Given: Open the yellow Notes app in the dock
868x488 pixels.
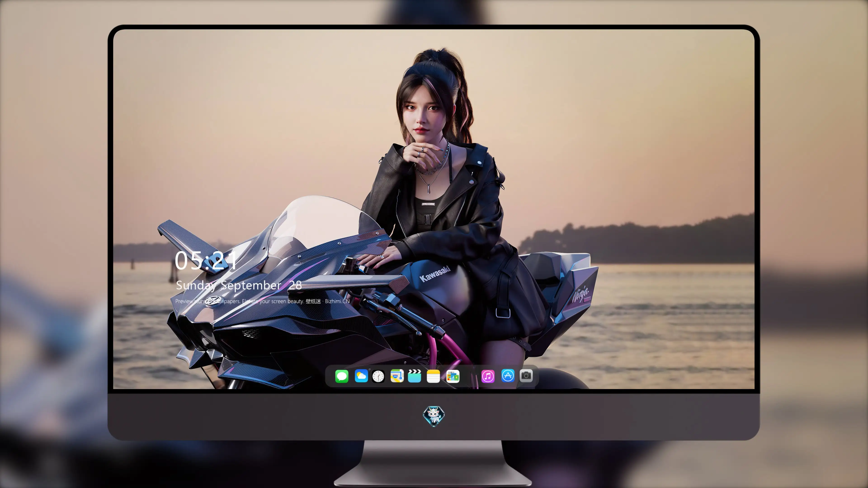Looking at the screenshot, I should pyautogui.click(x=433, y=376).
